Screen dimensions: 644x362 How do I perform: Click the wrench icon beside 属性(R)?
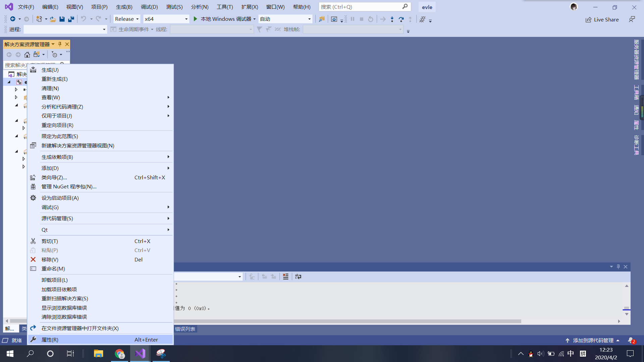[x=33, y=340]
